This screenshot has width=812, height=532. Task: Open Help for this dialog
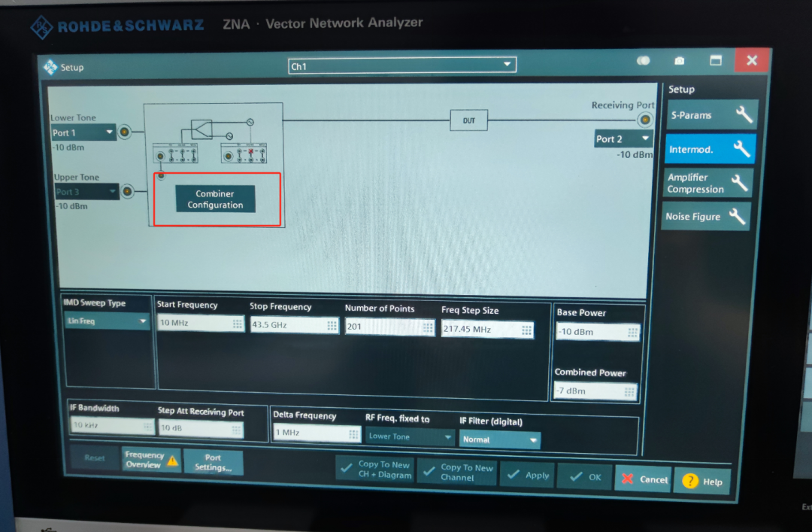[x=702, y=482]
